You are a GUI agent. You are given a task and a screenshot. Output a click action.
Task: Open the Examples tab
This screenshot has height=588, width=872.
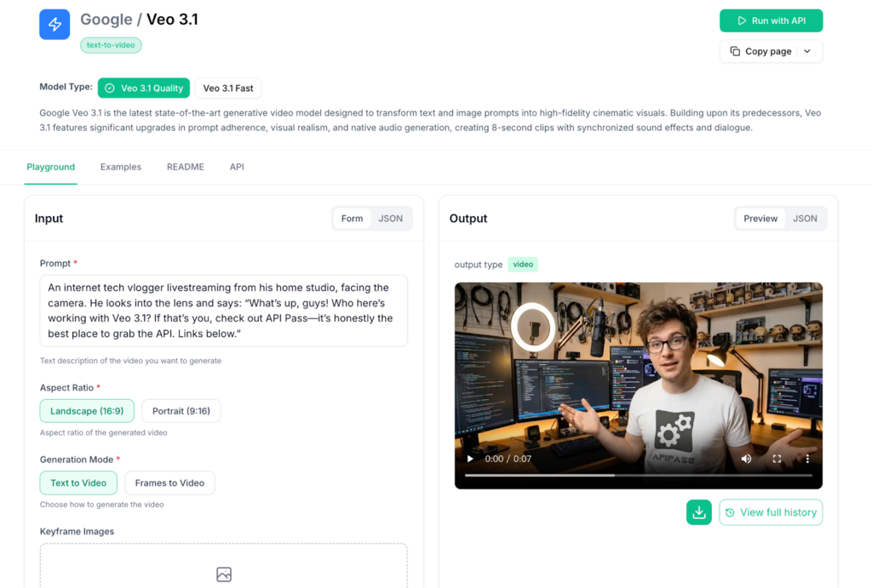point(121,167)
